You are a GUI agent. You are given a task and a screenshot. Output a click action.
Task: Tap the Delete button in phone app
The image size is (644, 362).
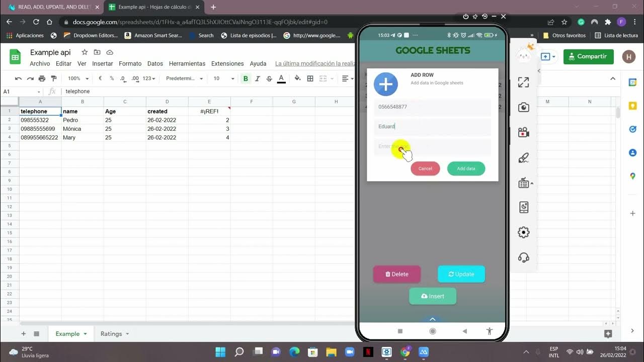pyautogui.click(x=397, y=274)
